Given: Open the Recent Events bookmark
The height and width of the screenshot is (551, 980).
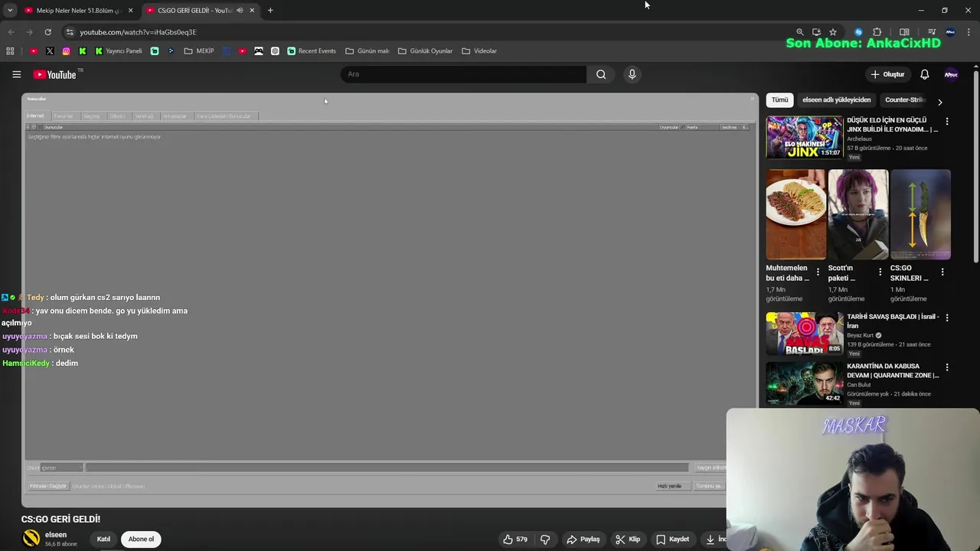Looking at the screenshot, I should [x=312, y=51].
